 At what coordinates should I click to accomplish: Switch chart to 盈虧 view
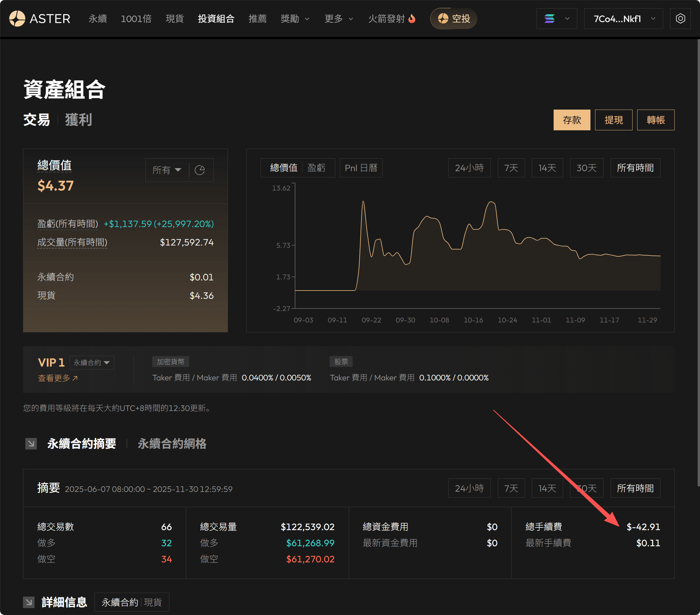point(316,168)
